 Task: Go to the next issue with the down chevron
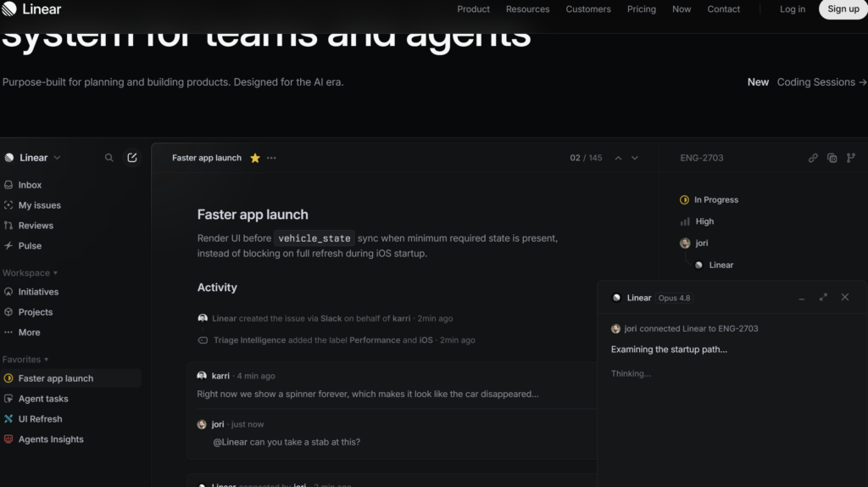pyautogui.click(x=635, y=158)
